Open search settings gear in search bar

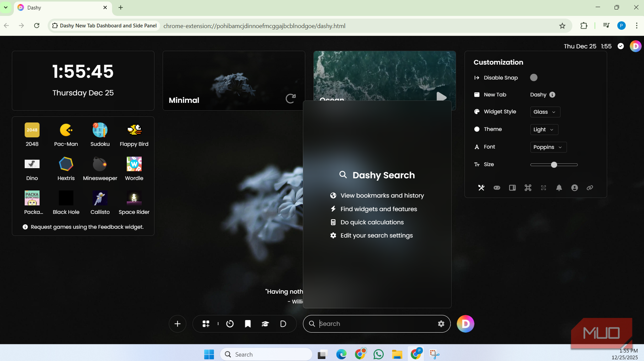[x=441, y=324]
